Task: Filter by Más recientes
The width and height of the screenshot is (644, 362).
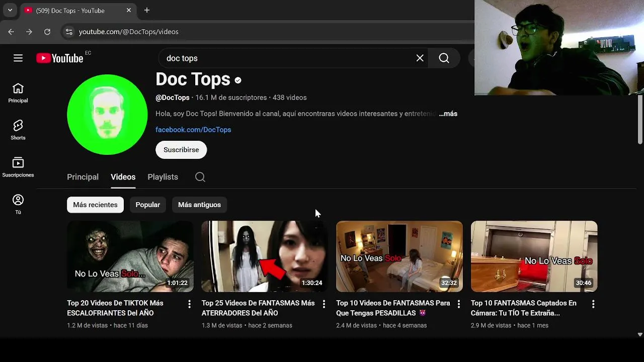Action: pyautogui.click(x=95, y=205)
